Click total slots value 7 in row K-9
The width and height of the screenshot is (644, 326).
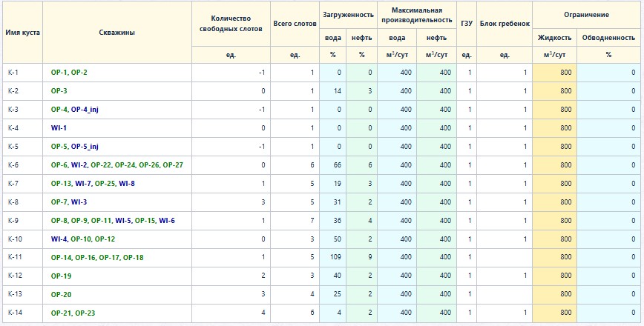[x=312, y=221]
